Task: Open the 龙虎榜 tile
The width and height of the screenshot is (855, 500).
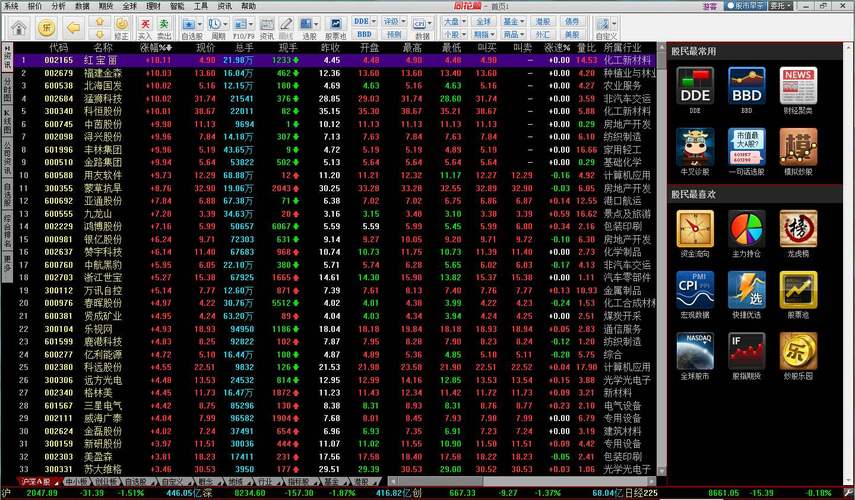Action: coord(798,229)
